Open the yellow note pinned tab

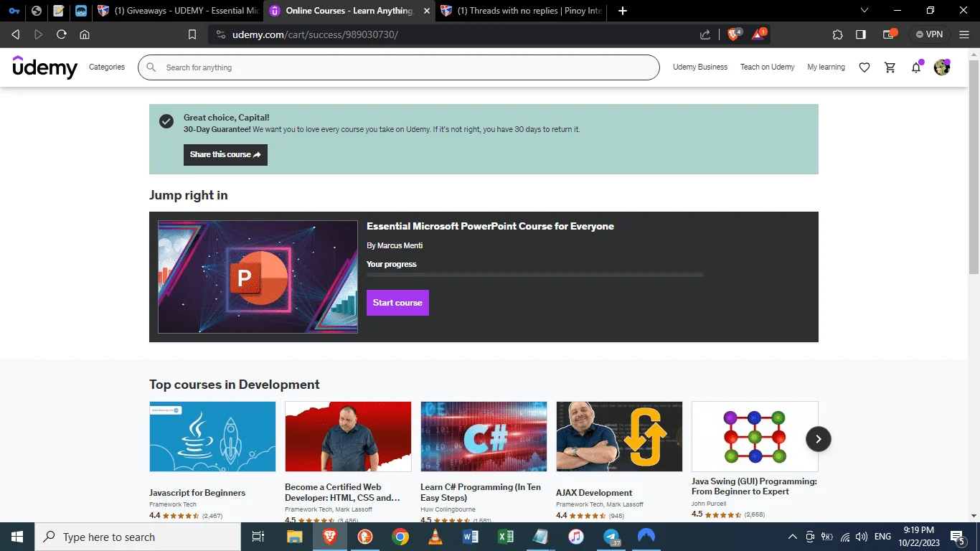(59, 11)
